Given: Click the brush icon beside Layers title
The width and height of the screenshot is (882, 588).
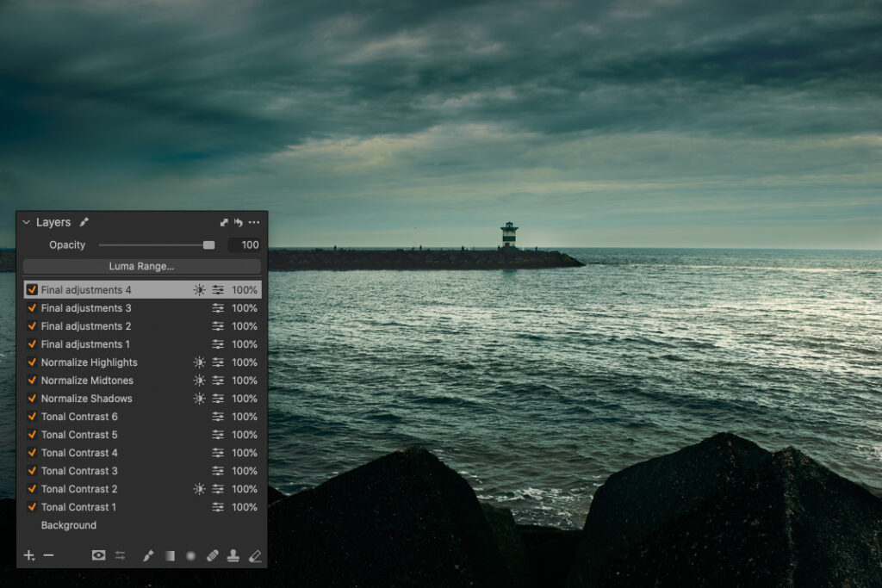Looking at the screenshot, I should coord(84,222).
